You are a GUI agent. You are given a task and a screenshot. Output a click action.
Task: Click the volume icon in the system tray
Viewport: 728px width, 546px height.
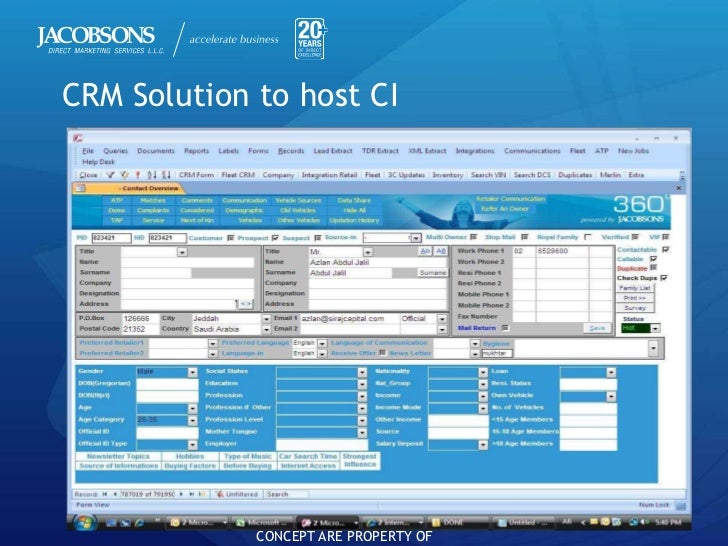645,522
